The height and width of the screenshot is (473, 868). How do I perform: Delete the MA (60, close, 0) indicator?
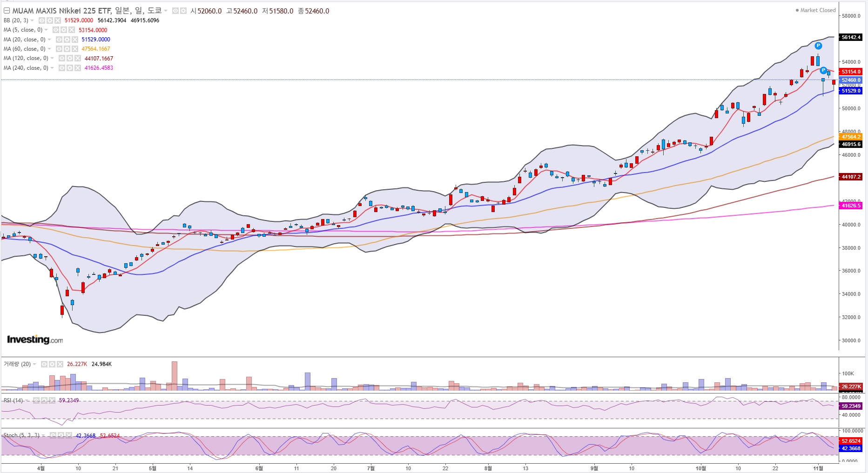(x=75, y=49)
